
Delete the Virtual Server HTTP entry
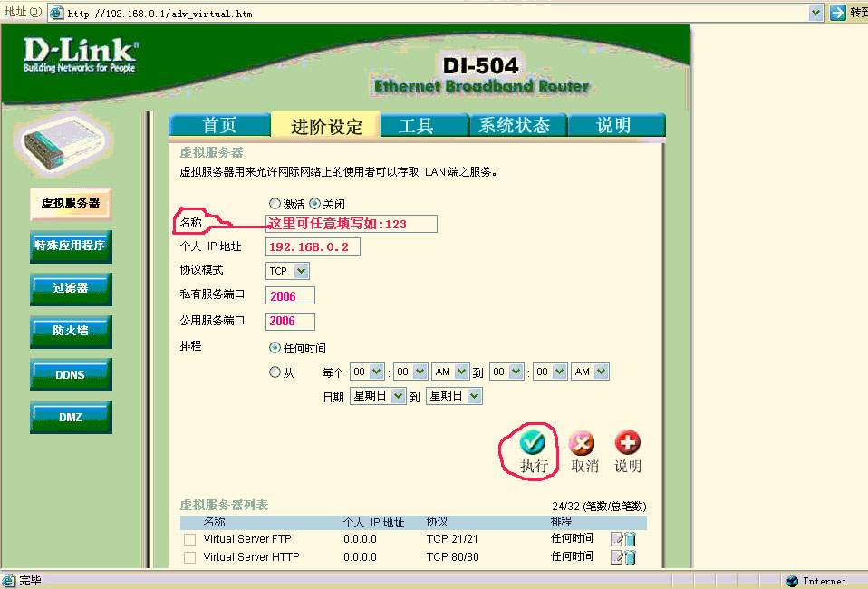point(631,557)
